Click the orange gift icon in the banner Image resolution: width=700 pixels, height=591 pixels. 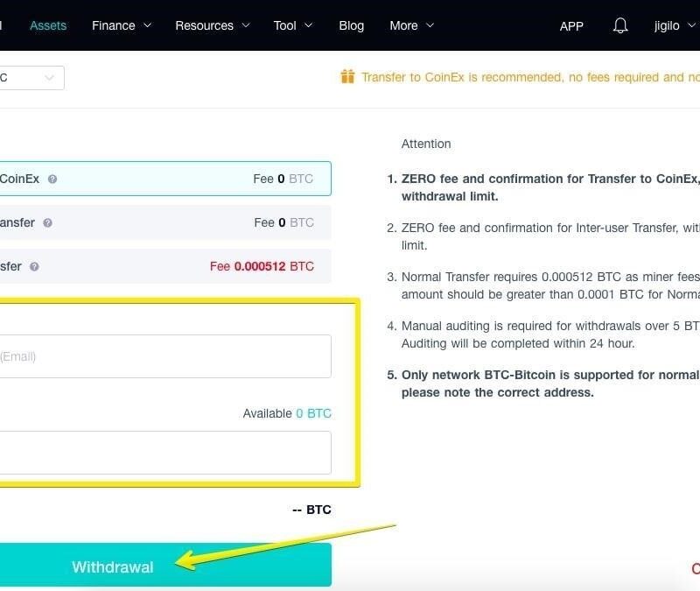tap(347, 77)
